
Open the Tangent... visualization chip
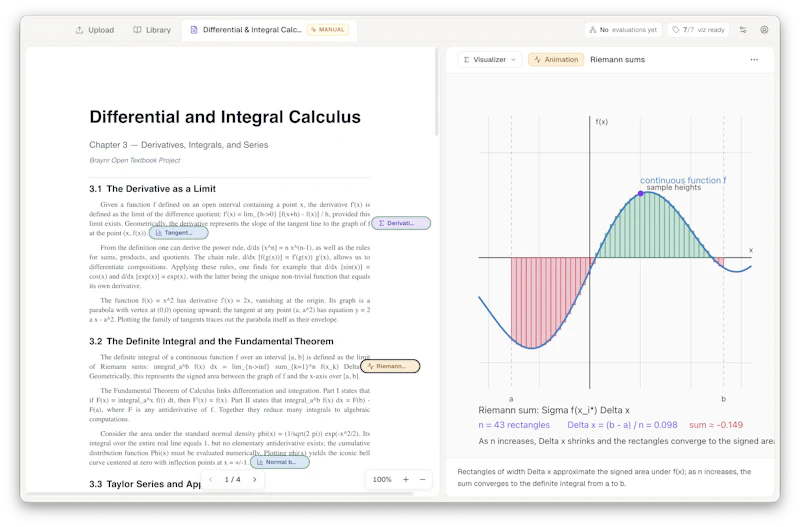179,233
